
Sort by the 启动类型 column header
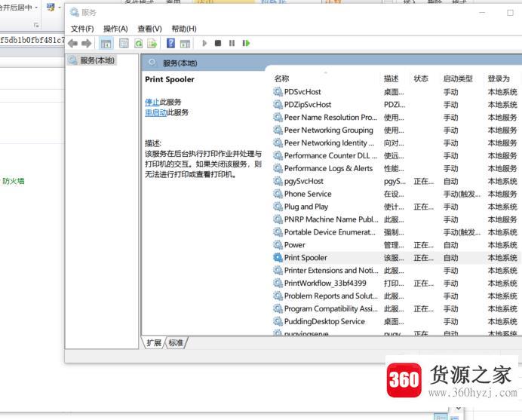click(458, 79)
